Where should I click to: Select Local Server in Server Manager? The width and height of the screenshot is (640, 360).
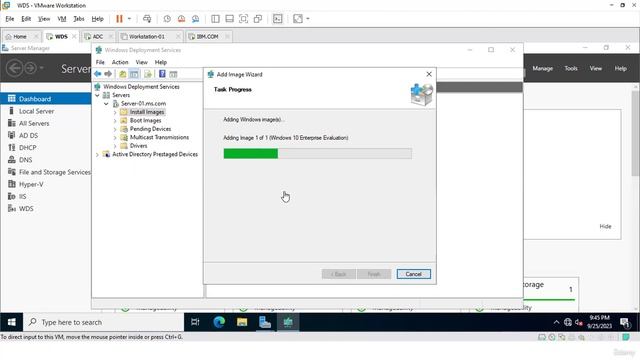click(x=36, y=111)
